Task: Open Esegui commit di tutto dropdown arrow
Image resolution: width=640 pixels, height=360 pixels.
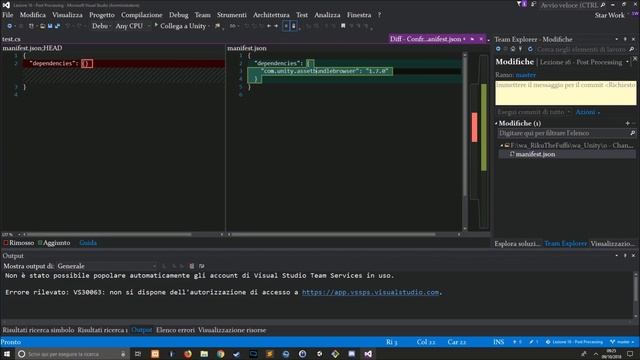Action: click(569, 112)
